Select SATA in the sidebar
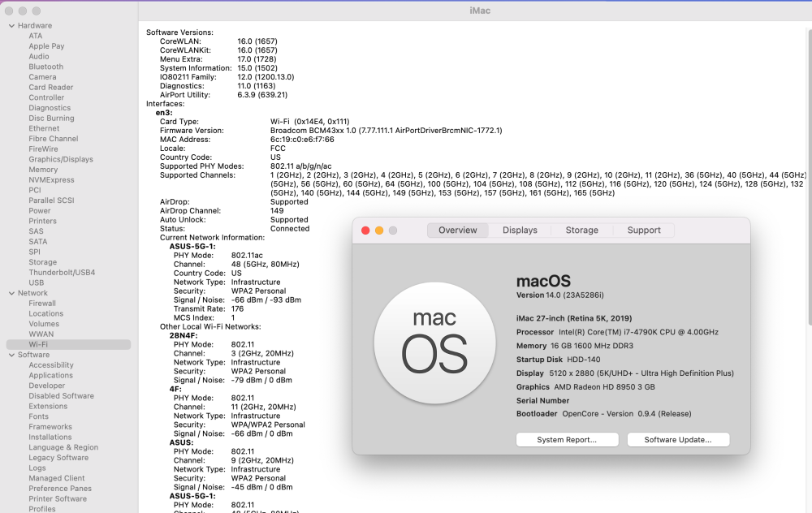This screenshot has height=513, width=812. pos(38,242)
